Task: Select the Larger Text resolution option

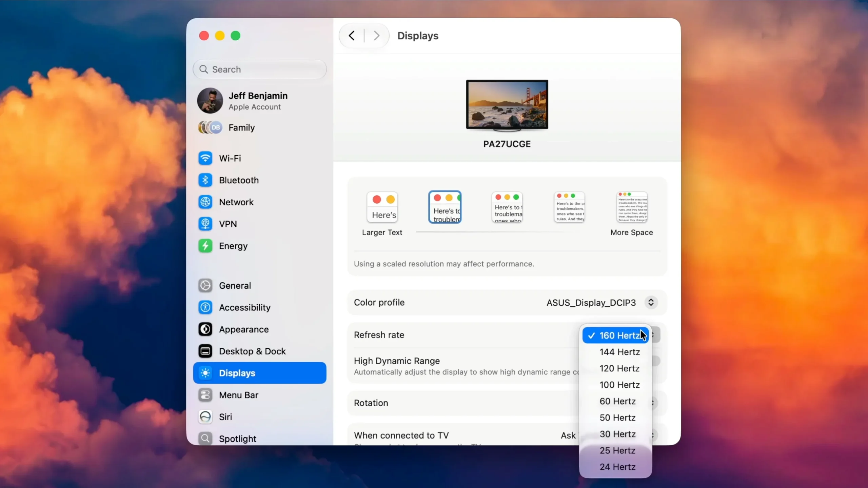Action: click(x=382, y=207)
